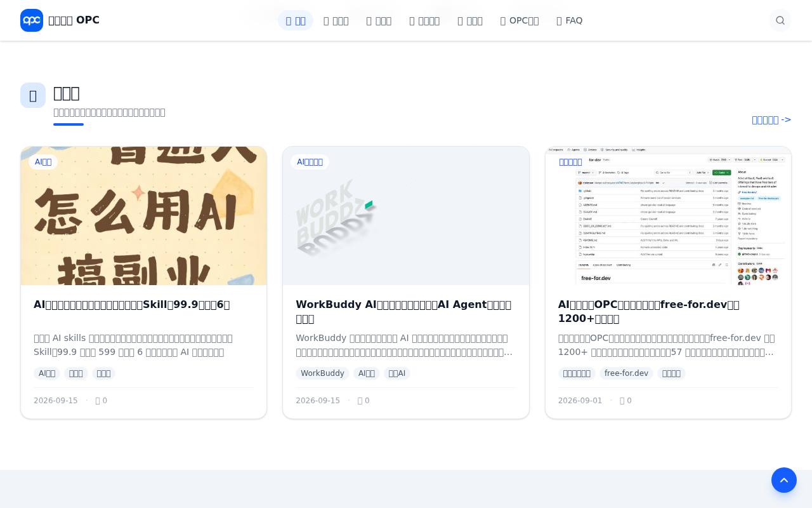Click the 2026-09-15 date on the Skill 99.9 card

pos(56,401)
